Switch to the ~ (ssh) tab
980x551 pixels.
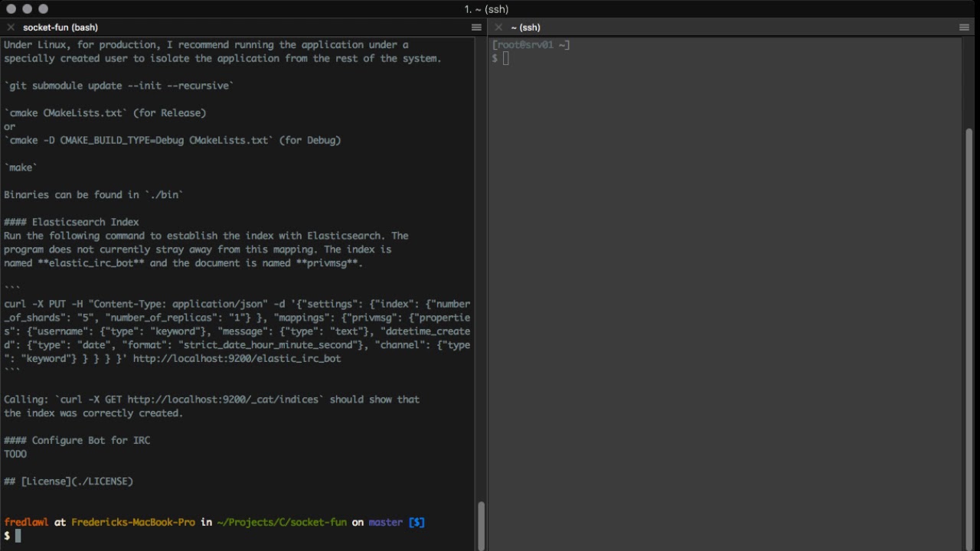pyautogui.click(x=525, y=28)
